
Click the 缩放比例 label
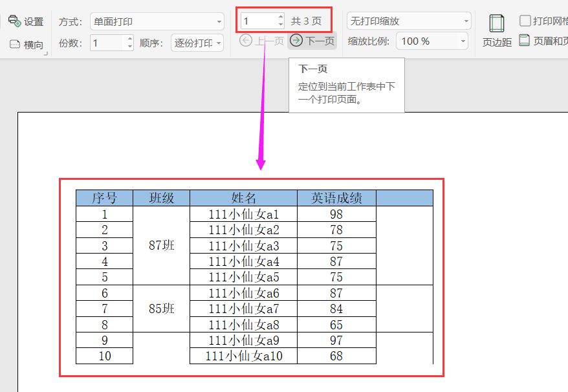click(368, 41)
